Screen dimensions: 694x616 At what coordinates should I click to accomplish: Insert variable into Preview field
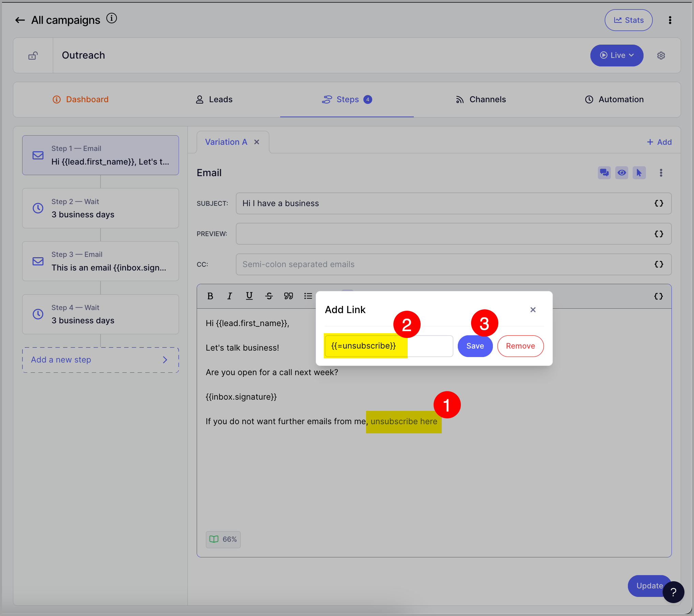[x=659, y=234]
